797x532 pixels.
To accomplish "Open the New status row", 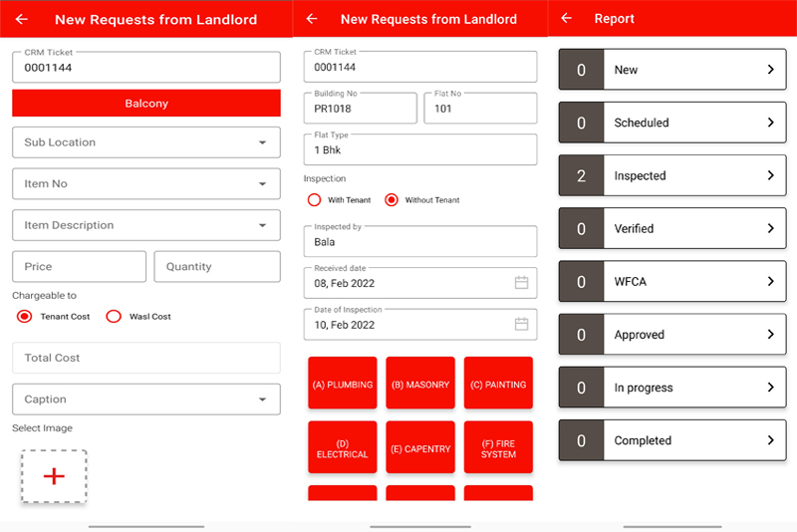I will coord(672,70).
